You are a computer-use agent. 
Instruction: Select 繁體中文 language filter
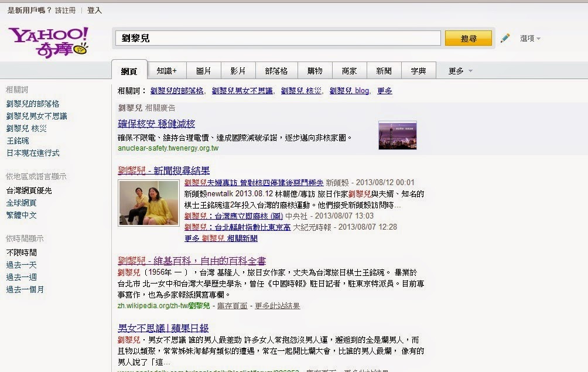[21, 215]
